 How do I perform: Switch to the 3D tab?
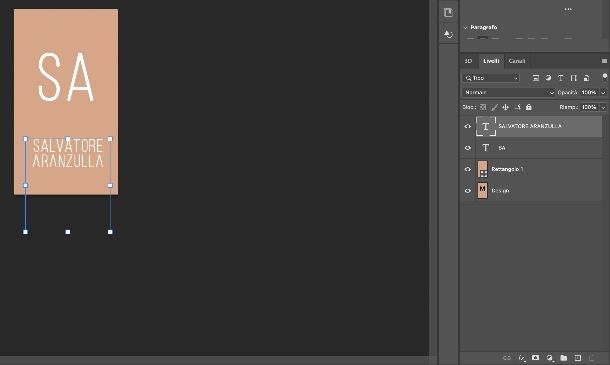tap(468, 61)
